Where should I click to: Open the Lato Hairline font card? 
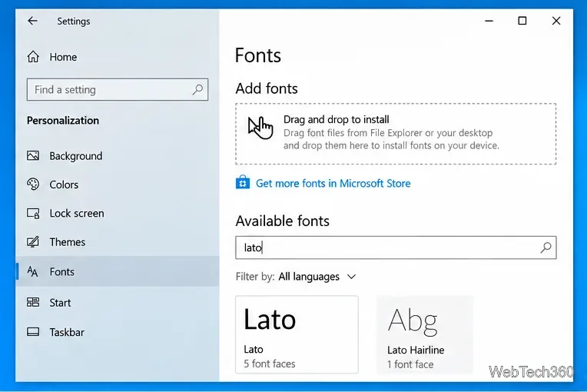click(x=425, y=334)
